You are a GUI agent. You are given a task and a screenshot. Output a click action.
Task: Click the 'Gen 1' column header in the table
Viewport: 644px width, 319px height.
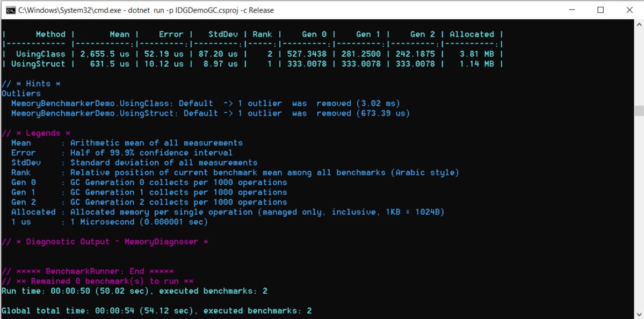pos(368,34)
